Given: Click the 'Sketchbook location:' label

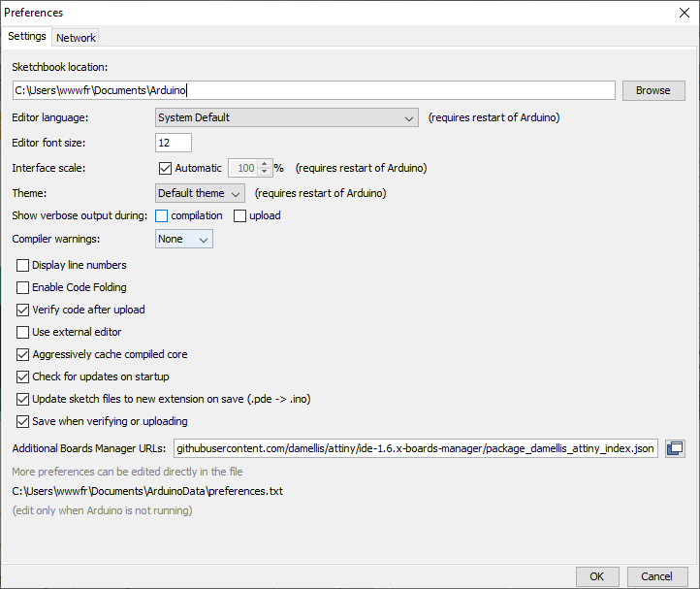Looking at the screenshot, I should coord(60,67).
